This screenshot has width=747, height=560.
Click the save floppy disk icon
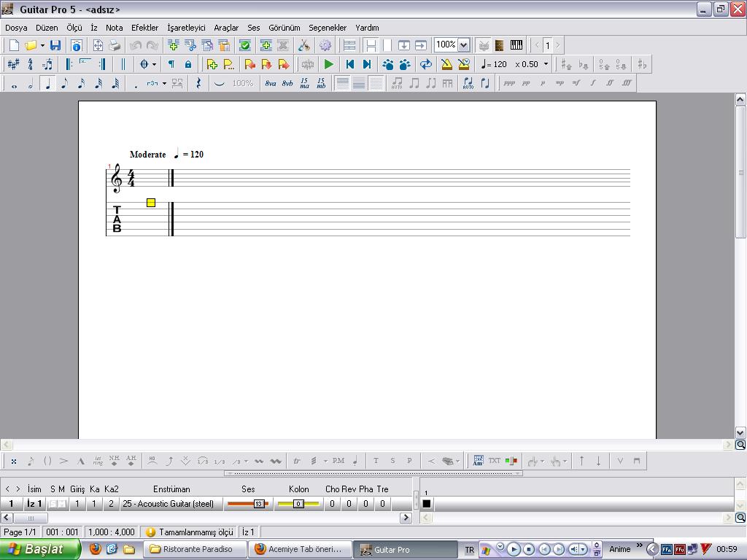tap(55, 45)
